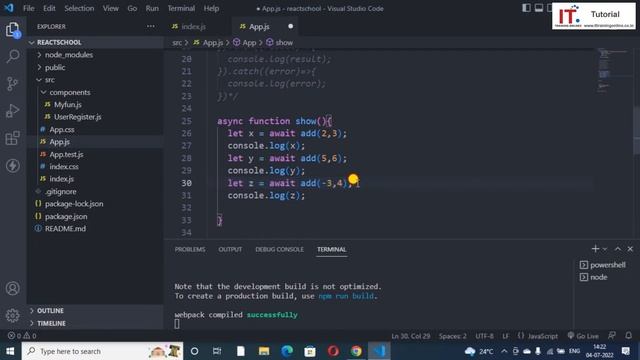The image size is (640, 360).
Task: Click the Windows Start button
Action: point(10,351)
